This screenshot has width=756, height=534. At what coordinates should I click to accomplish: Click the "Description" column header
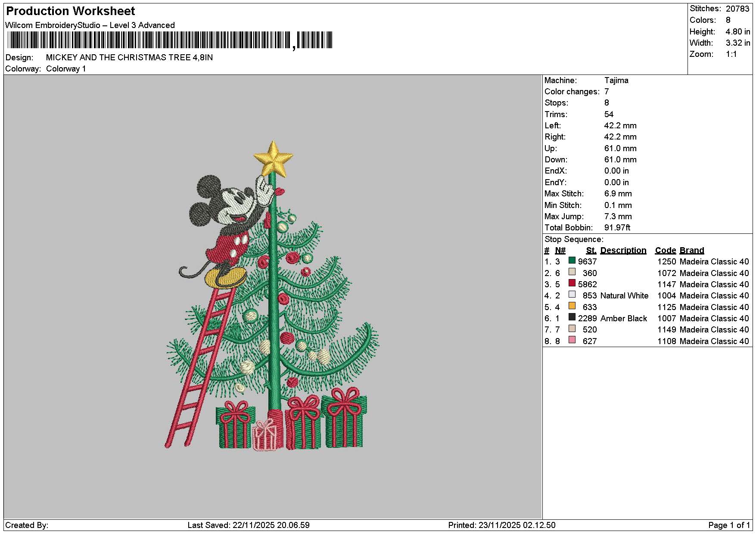(x=623, y=251)
